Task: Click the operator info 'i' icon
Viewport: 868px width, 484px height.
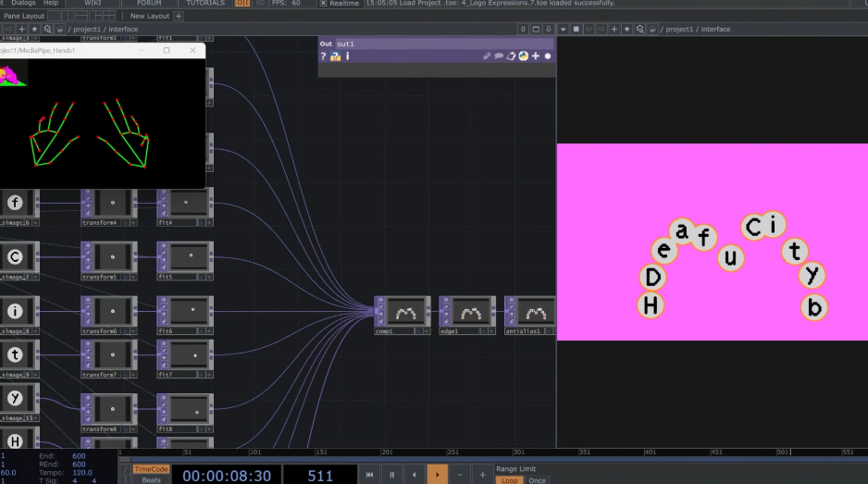Action: tap(348, 56)
